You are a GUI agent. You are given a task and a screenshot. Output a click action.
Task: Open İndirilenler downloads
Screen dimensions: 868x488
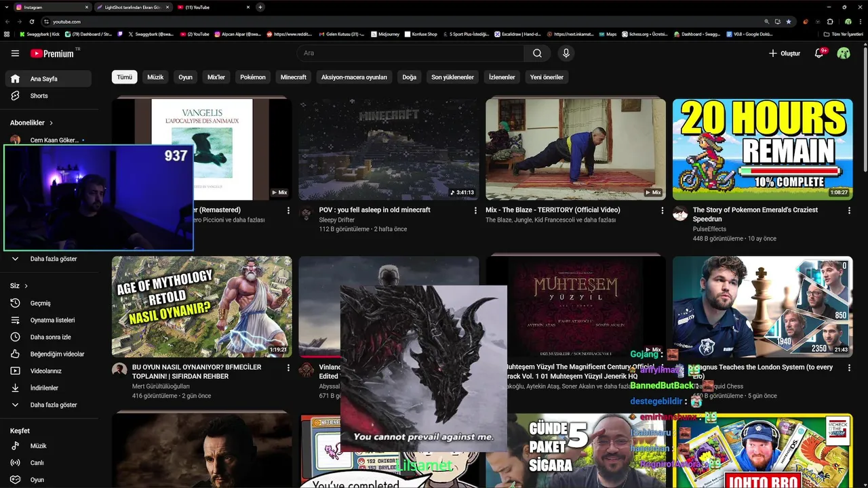tap(48, 388)
